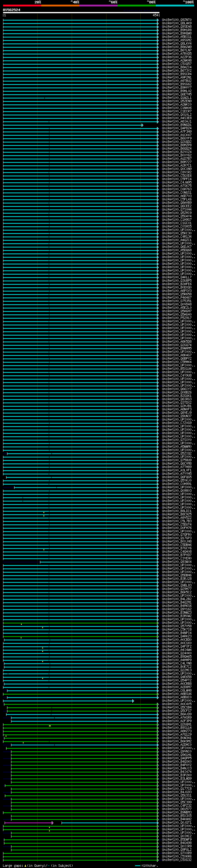Select the UniRef100_Q5KC30 label
This screenshot has width=197, height=868.
point(177,233)
